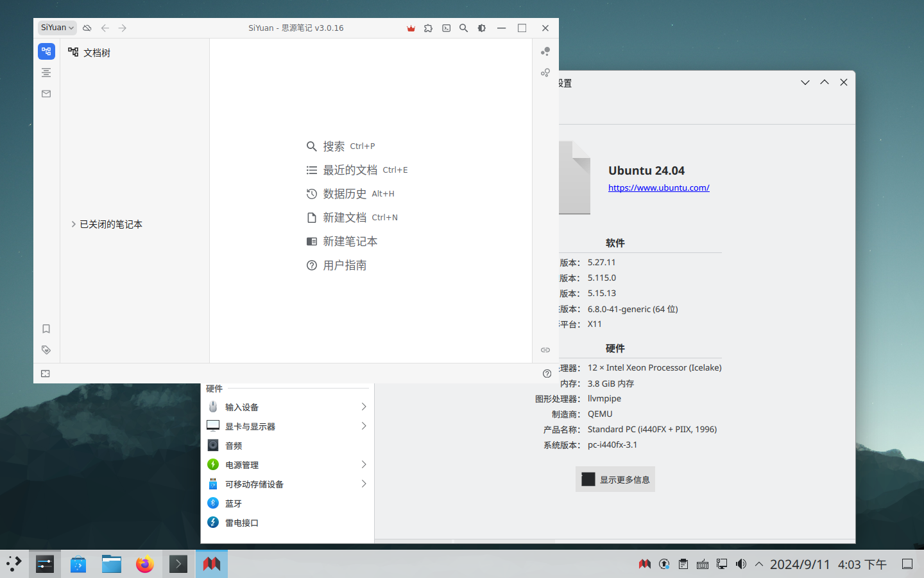
Task: Open the SiYuan workspace dropdown
Action: pyautogui.click(x=57, y=28)
